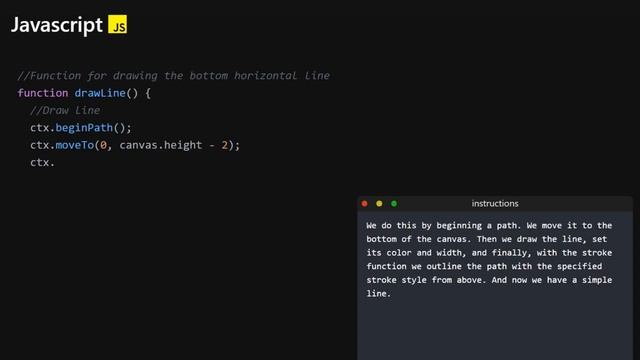This screenshot has height=360, width=640.
Task: Click the drawLine function name
Action: click(100, 93)
